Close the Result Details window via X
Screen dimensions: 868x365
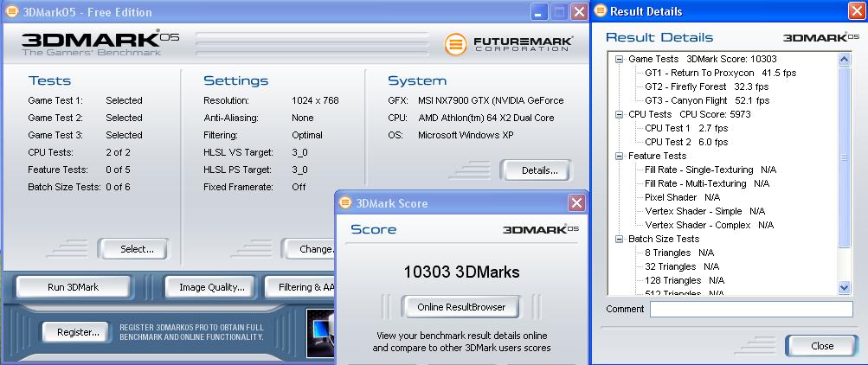[857, 11]
